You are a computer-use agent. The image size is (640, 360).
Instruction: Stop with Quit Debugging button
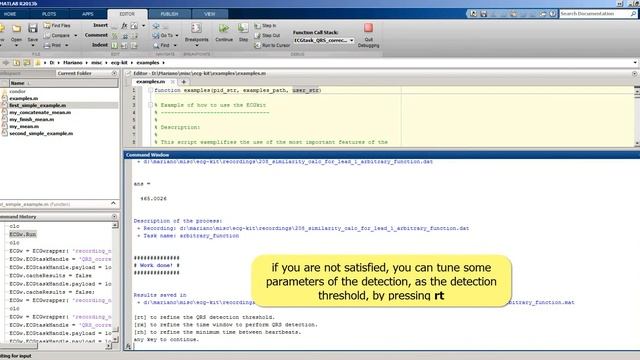click(x=368, y=35)
